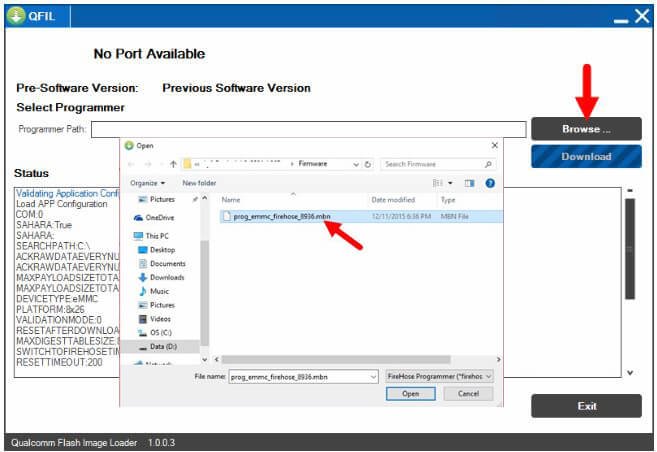Open Pictures under This PC
The image size is (657, 452).
[157, 305]
